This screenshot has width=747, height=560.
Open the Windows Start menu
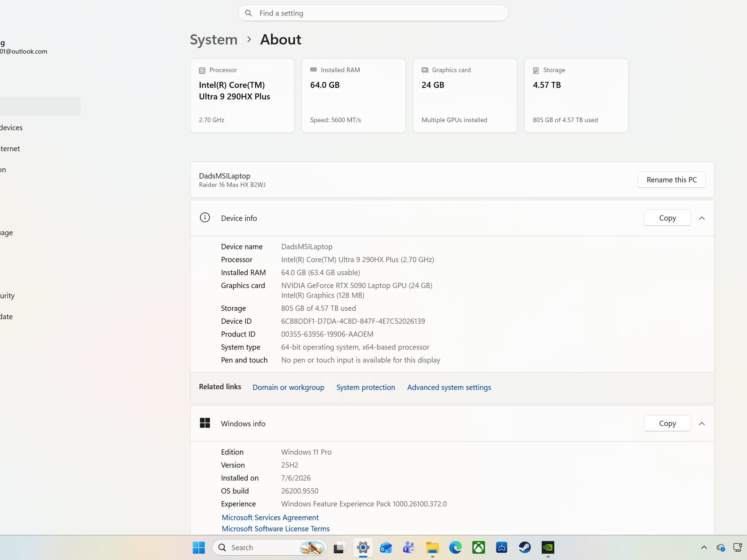click(x=198, y=547)
